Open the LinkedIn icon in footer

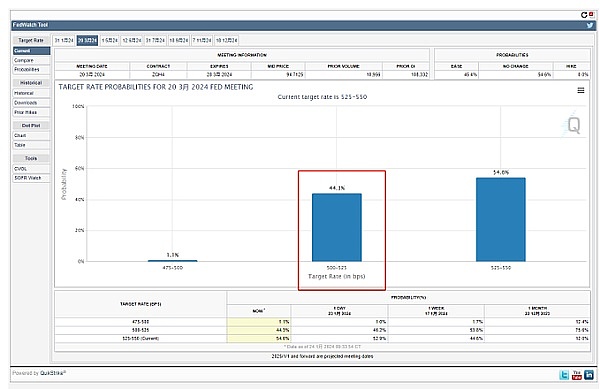pyautogui.click(x=589, y=375)
